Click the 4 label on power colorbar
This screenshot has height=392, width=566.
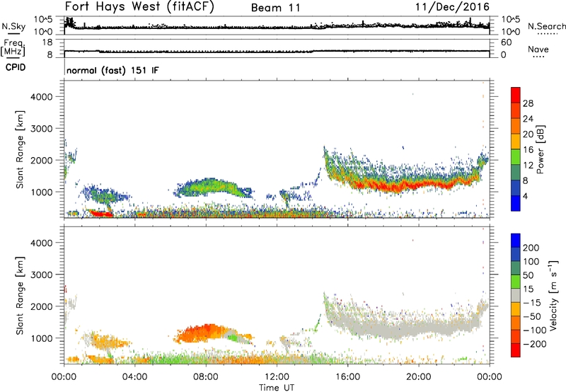click(526, 196)
